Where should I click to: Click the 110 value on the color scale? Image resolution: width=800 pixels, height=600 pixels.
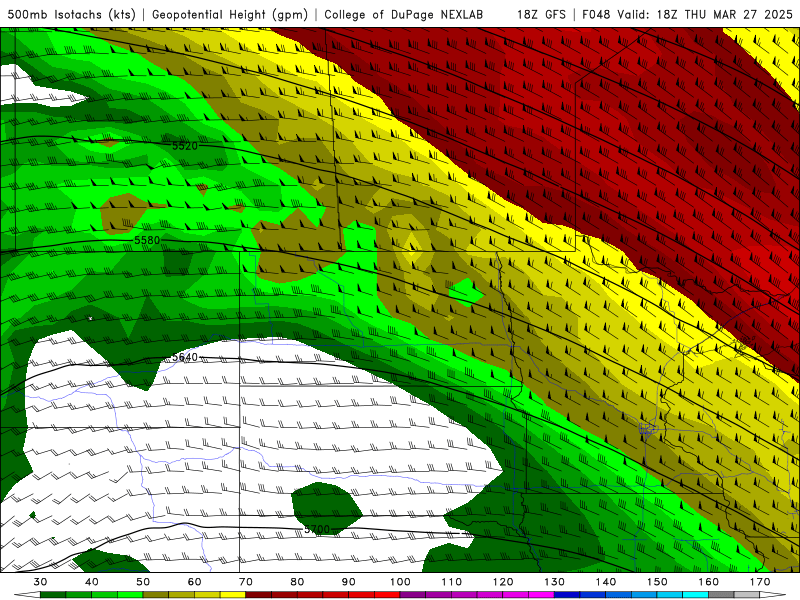pyautogui.click(x=452, y=582)
